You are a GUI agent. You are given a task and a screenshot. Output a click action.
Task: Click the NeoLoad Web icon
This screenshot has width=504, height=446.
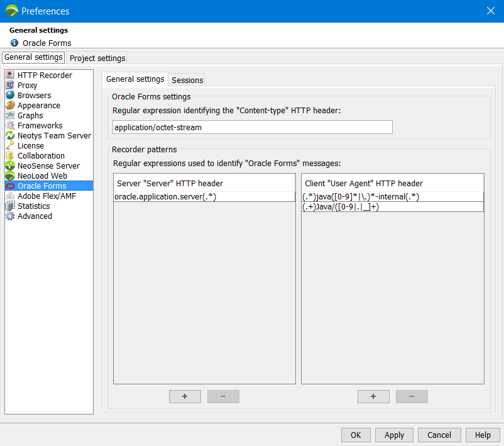click(x=10, y=176)
